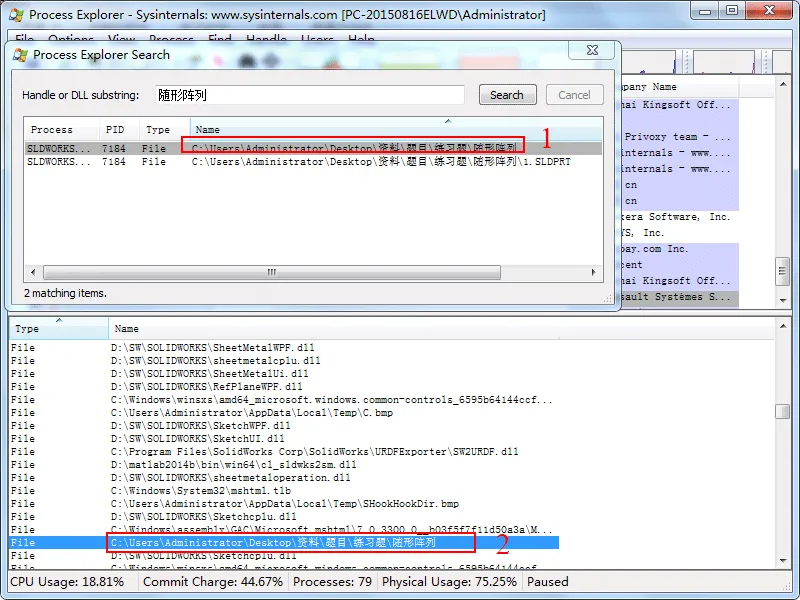Click the process list vertical scrollbar thumb
800x600 pixels.
click(x=782, y=271)
